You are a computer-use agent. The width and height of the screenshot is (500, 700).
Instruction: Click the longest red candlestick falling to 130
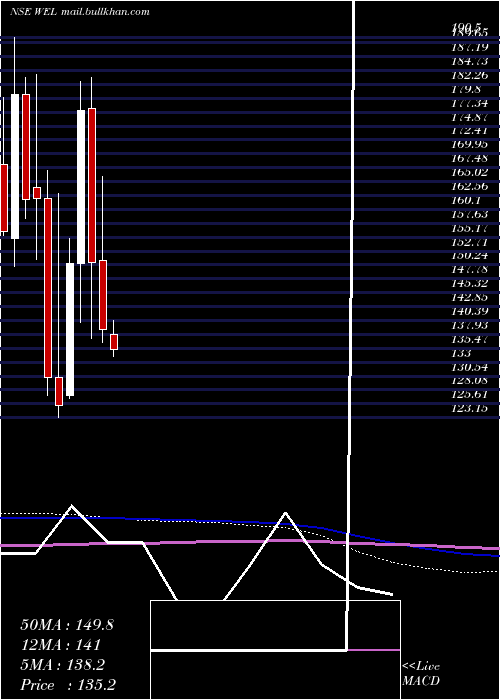coord(48,288)
